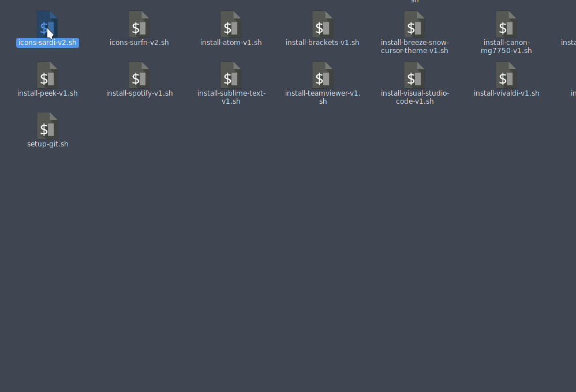Click the setup-git.sh file name label
The image size is (576, 392).
[48, 144]
